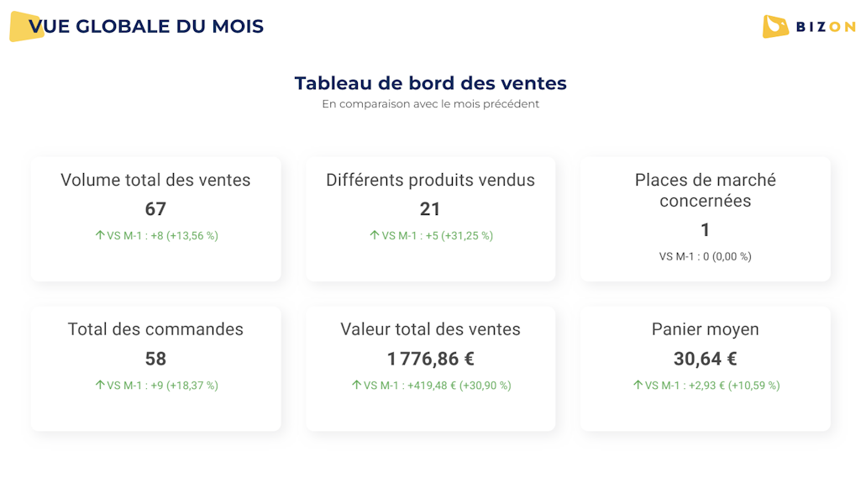Click green arrow under Valeur total des ventes
The image size is (866, 504).
[x=357, y=385]
